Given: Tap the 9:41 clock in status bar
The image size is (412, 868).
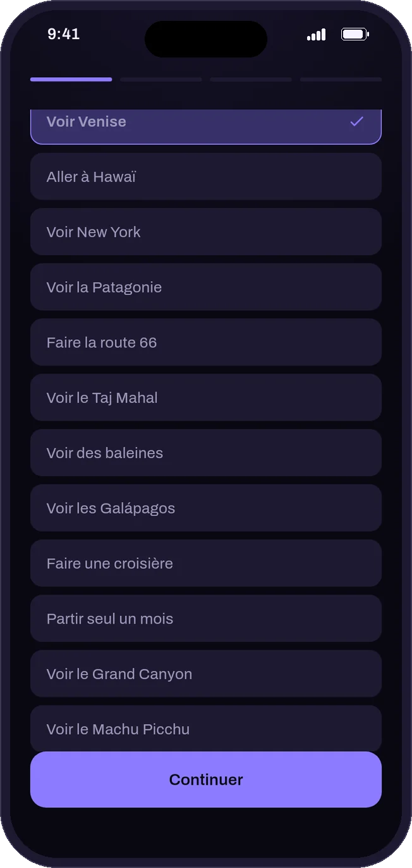Looking at the screenshot, I should point(64,34).
